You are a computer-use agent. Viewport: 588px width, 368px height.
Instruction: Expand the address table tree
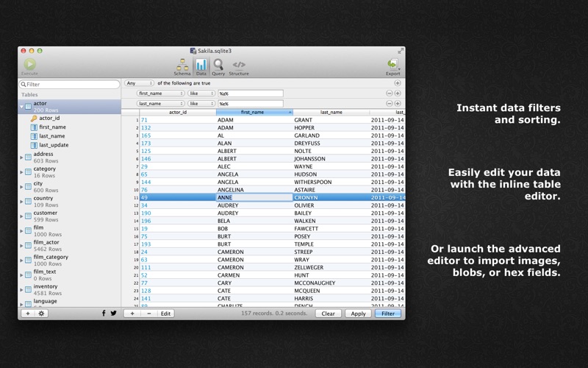pos(21,158)
